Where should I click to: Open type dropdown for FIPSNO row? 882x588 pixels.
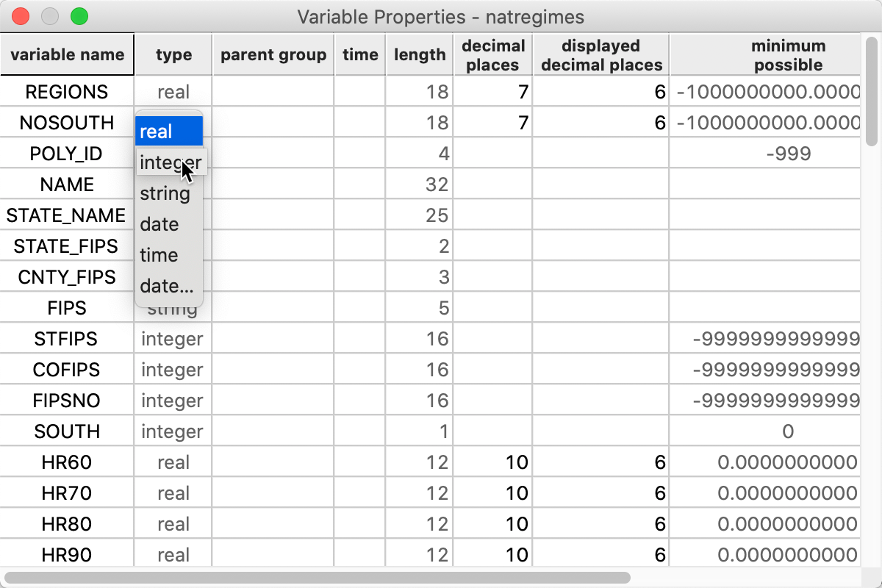[173, 401]
